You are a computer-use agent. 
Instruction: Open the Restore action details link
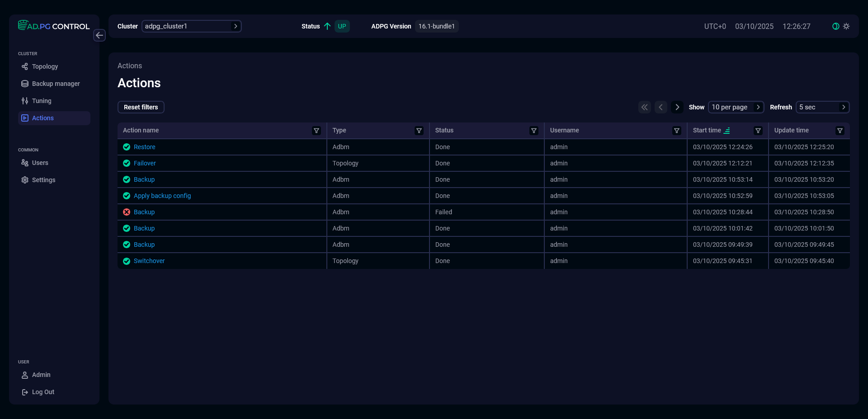[144, 147]
